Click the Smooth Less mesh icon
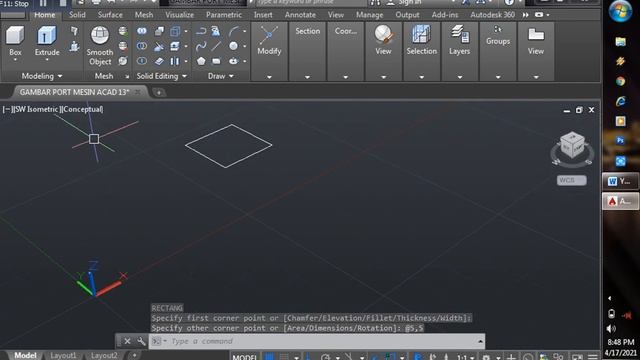640x360 pixels. pyautogui.click(x=123, y=46)
